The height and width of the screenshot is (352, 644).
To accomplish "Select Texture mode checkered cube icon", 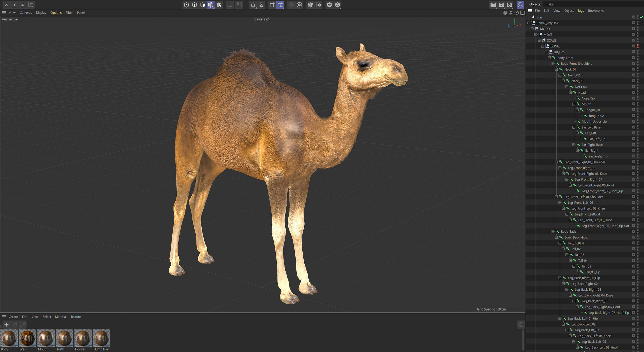I will click(x=219, y=5).
